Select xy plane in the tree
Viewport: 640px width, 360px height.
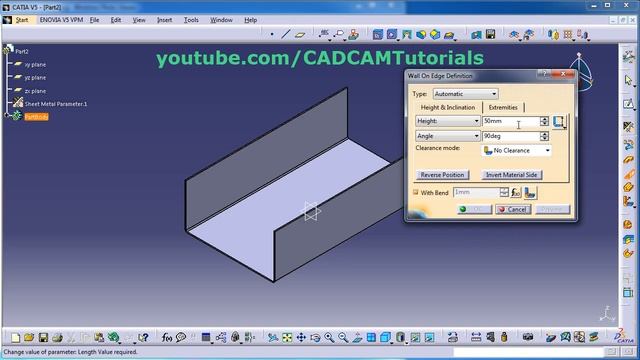pyautogui.click(x=35, y=64)
